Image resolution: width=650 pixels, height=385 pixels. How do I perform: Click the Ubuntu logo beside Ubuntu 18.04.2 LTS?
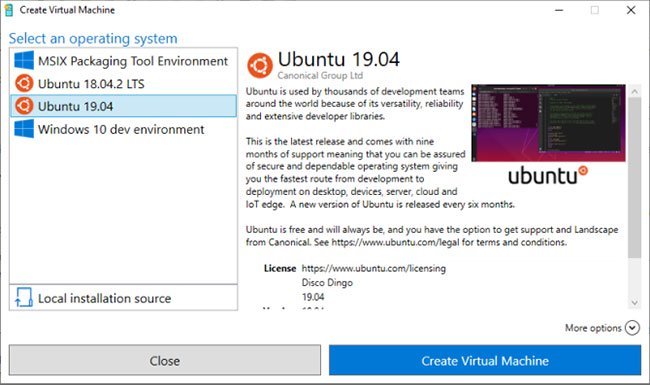coord(24,83)
